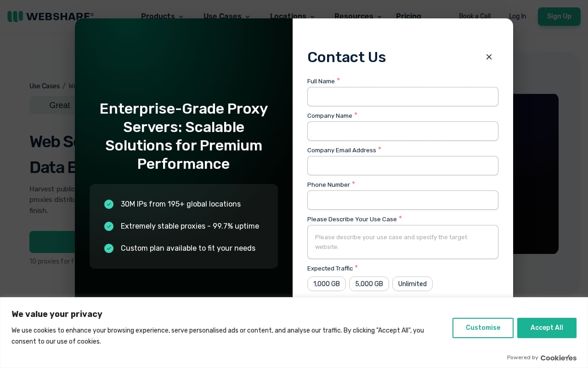Expand the Use Cases dropdown menu
This screenshot has width=588, height=368.
pos(227,16)
